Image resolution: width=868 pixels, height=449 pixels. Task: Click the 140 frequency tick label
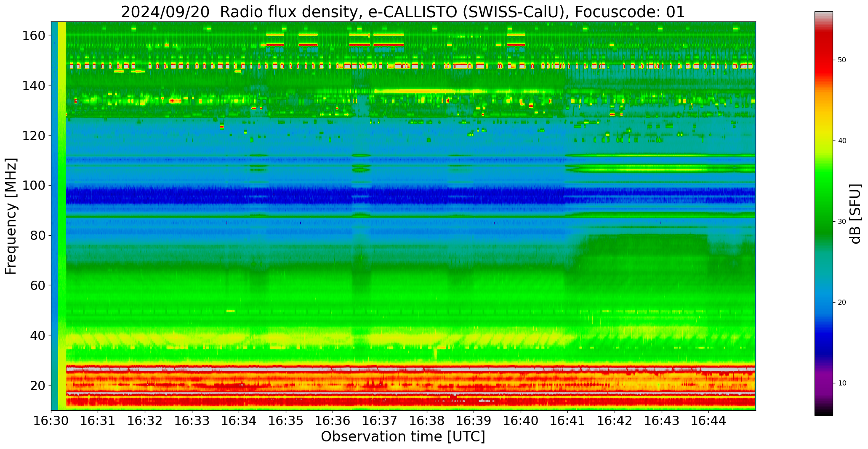(x=34, y=86)
